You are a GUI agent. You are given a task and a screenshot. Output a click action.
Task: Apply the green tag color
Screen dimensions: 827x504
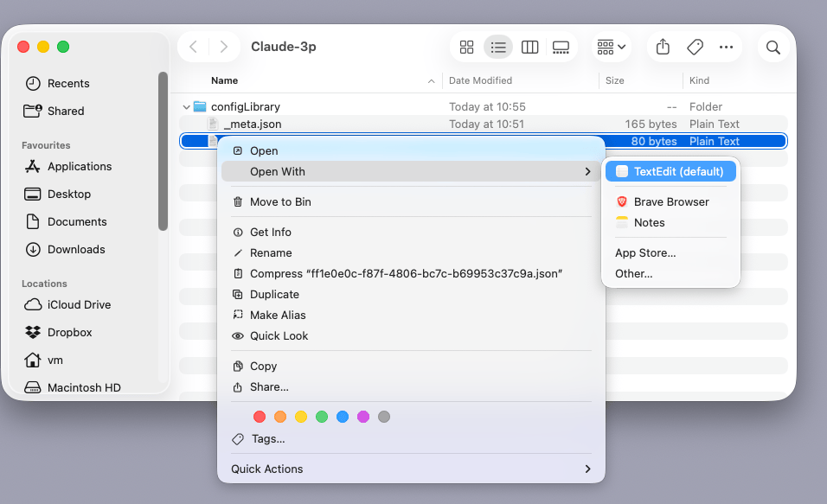pos(322,417)
